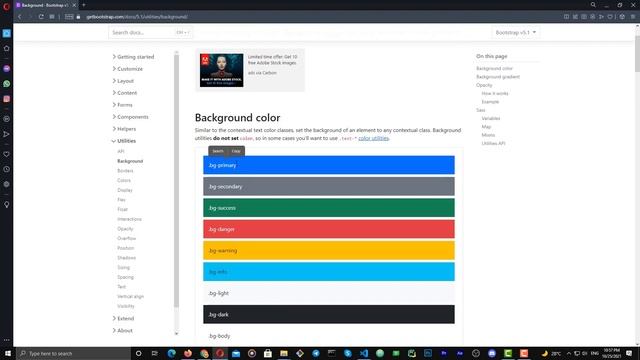Open Messenger in Opera sidebar
The image size is (640, 360).
point(7,69)
